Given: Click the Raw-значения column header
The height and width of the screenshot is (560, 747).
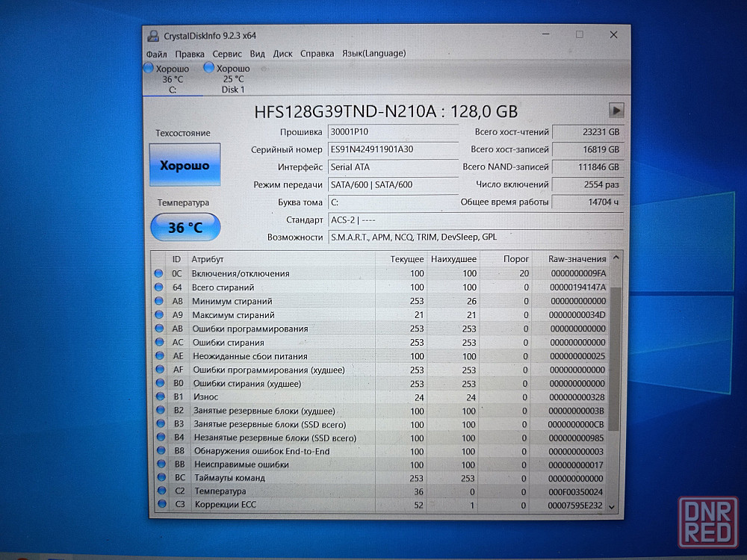Looking at the screenshot, I should pyautogui.click(x=571, y=259).
